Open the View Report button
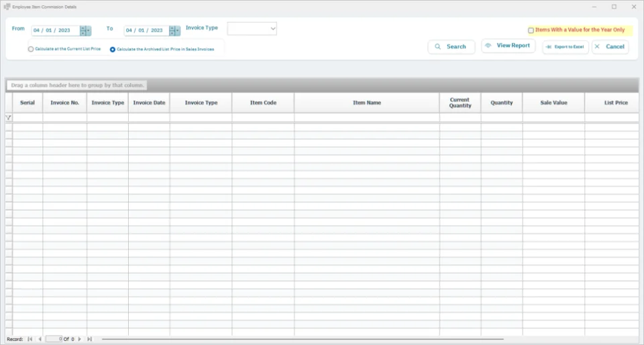Screen dimensions: 644x345 click(x=508, y=46)
